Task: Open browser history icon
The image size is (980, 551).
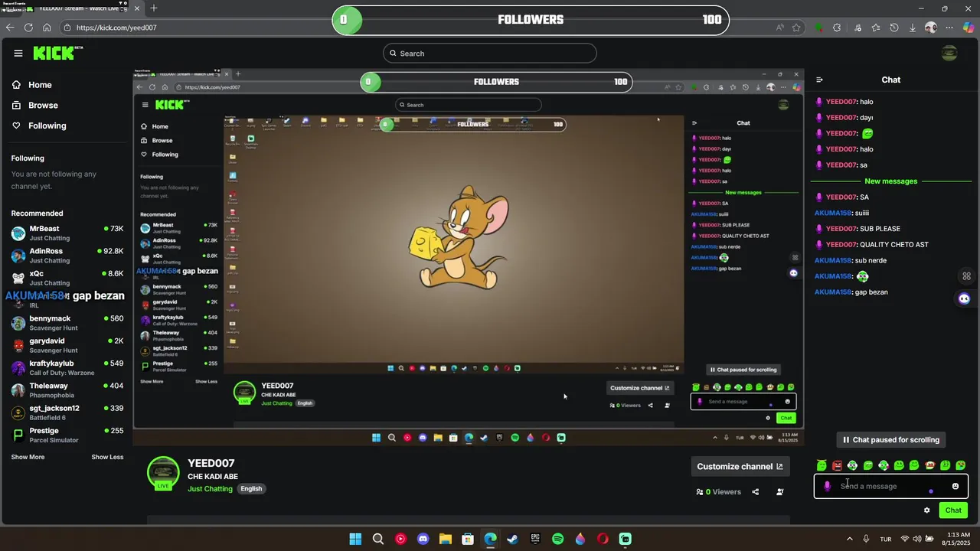Action: pos(894,28)
